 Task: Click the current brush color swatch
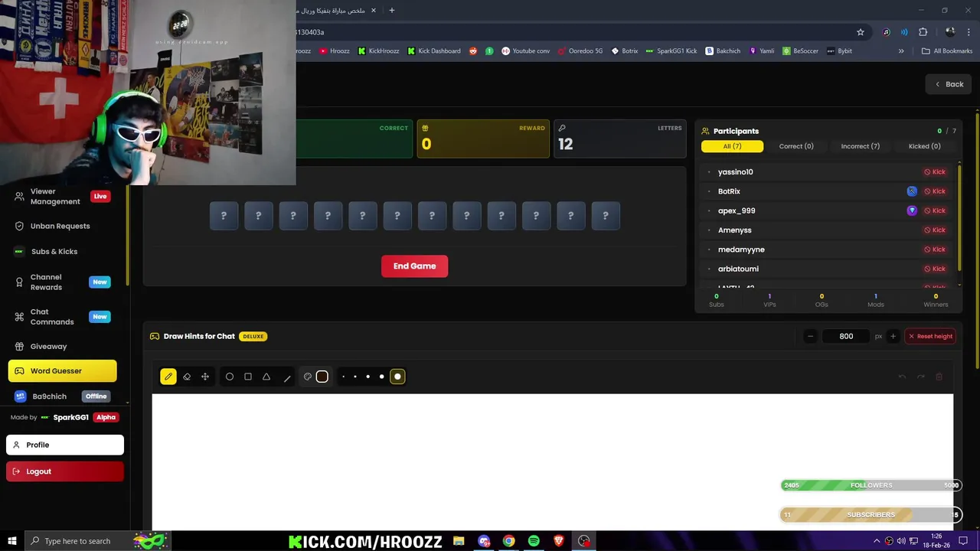tap(322, 377)
